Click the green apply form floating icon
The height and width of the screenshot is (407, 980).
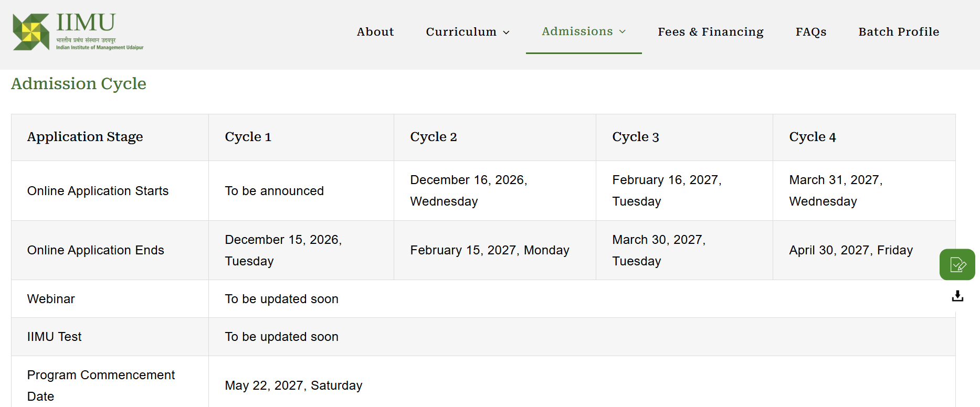[x=957, y=264]
